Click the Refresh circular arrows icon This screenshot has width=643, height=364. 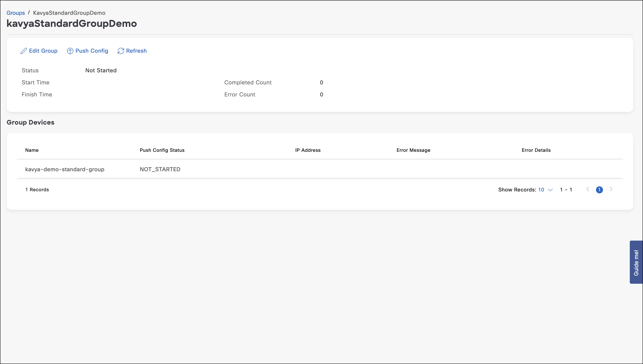(x=121, y=51)
